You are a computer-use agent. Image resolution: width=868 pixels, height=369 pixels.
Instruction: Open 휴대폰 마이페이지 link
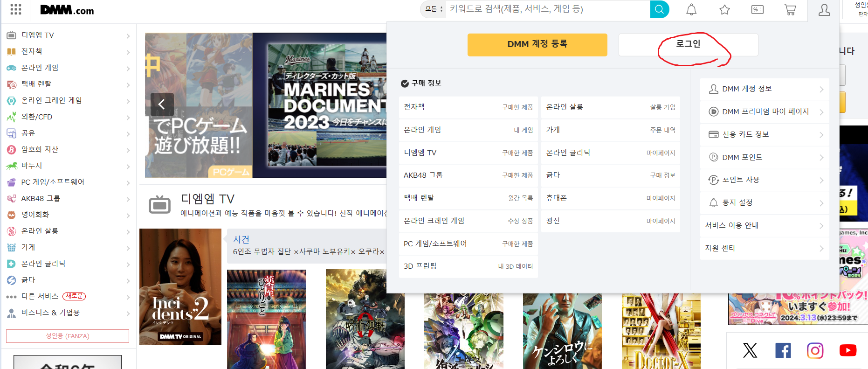(x=611, y=198)
